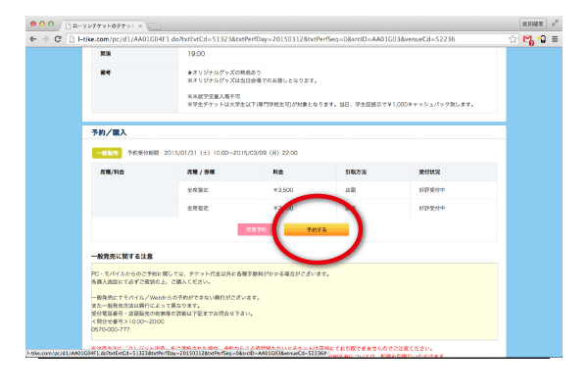Click 好評受付中 in the ¥3,500 row
This screenshot has width=588, height=392.
[432, 190]
